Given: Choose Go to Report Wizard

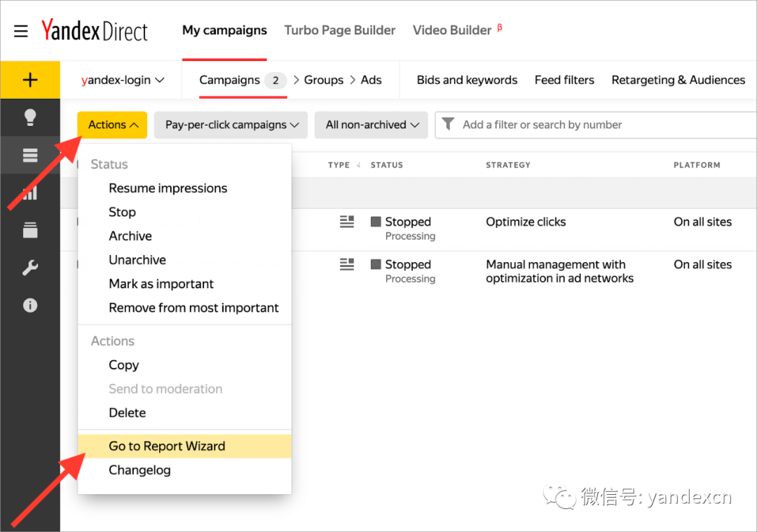Looking at the screenshot, I should (167, 446).
